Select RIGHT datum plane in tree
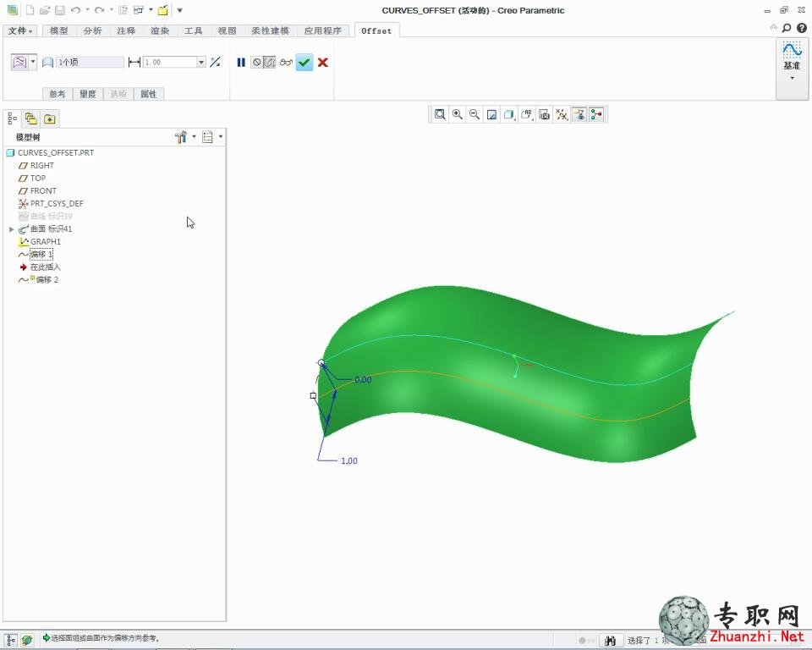The width and height of the screenshot is (812, 650). pos(42,165)
